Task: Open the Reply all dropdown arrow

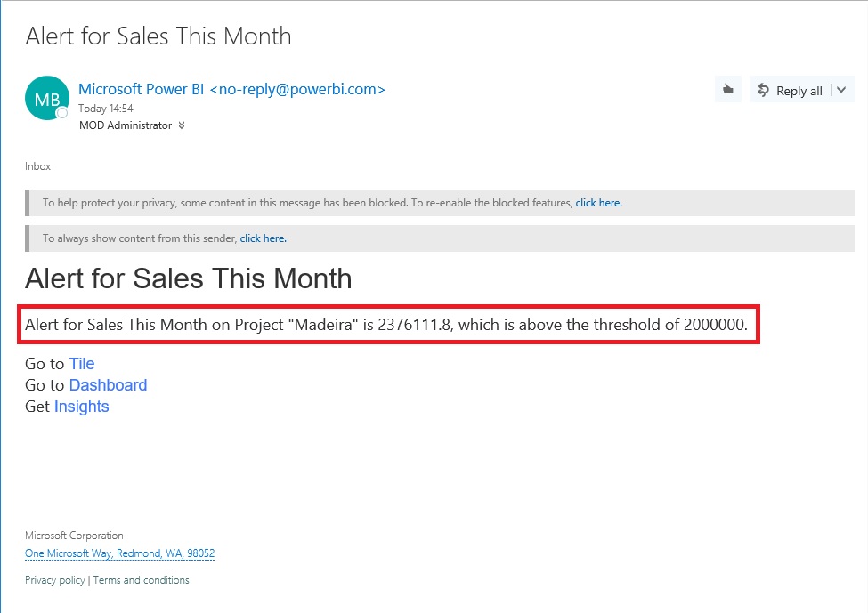Action: pyautogui.click(x=840, y=90)
